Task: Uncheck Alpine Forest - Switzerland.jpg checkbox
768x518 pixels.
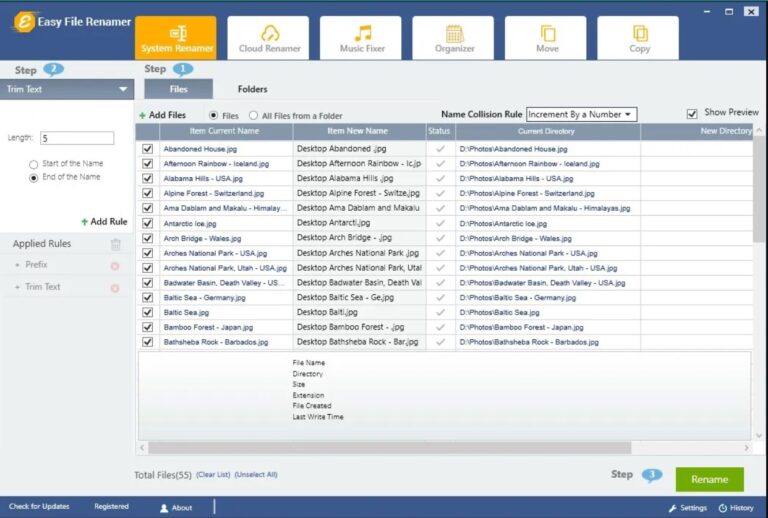Action: [147, 193]
